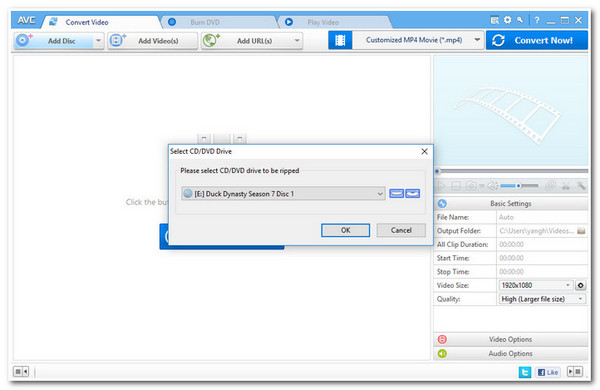The width and height of the screenshot is (600, 390).
Task: Click the play button under the preview
Action: click(442, 186)
